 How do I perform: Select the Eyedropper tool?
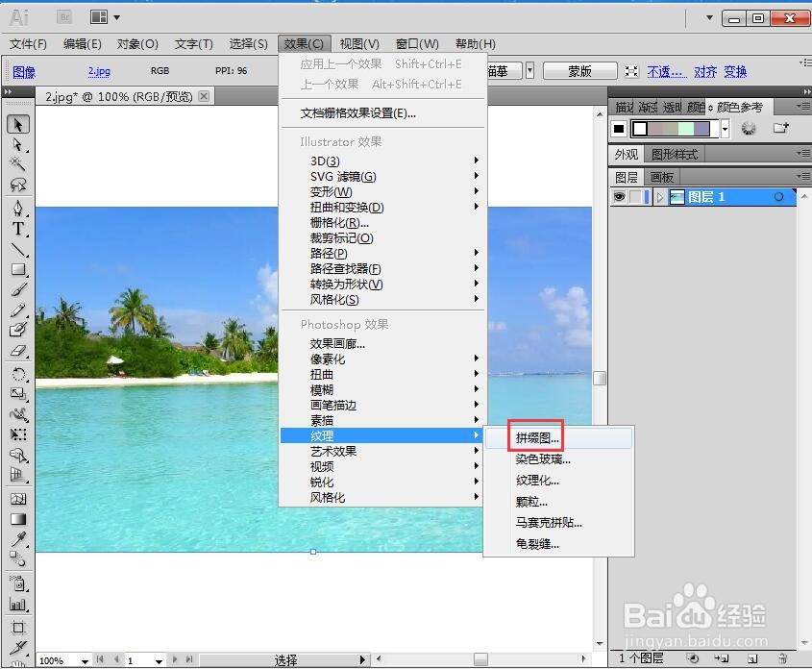tap(18, 539)
